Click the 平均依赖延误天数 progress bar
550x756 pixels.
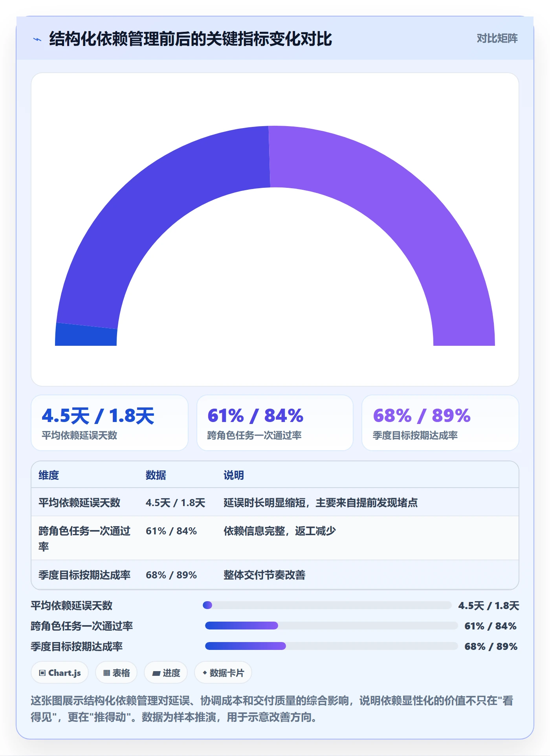click(x=327, y=605)
